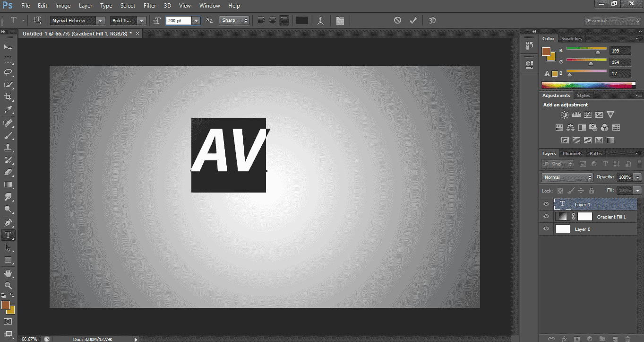Select the Zoom tool

click(8, 286)
